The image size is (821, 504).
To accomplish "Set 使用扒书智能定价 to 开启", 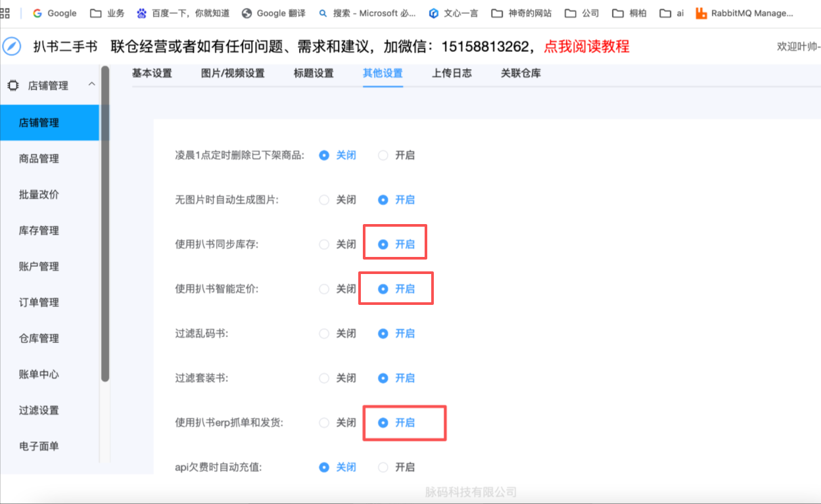I will (x=396, y=289).
